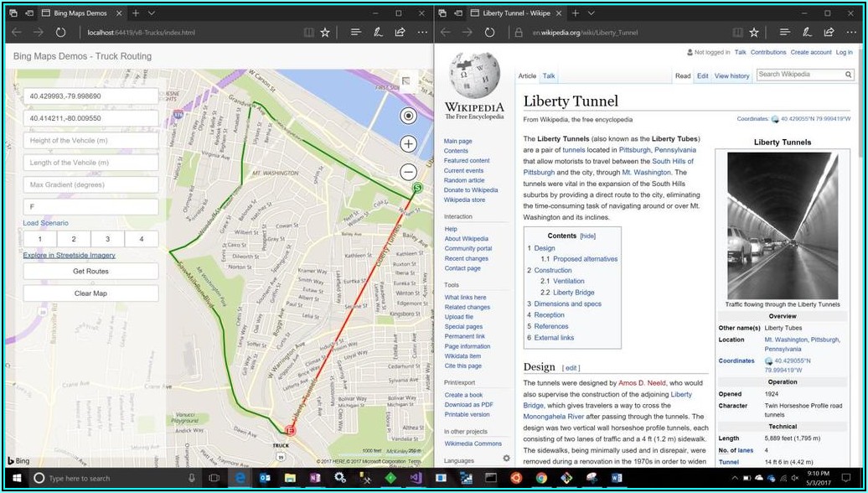Open Explore in Streetside Imagery link
The height and width of the screenshot is (493, 868).
pos(69,255)
